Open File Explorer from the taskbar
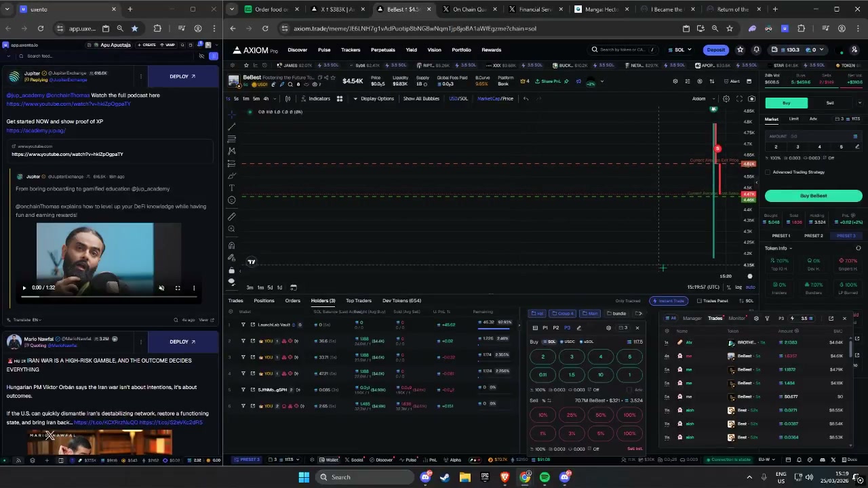The height and width of the screenshot is (488, 868). point(465,477)
